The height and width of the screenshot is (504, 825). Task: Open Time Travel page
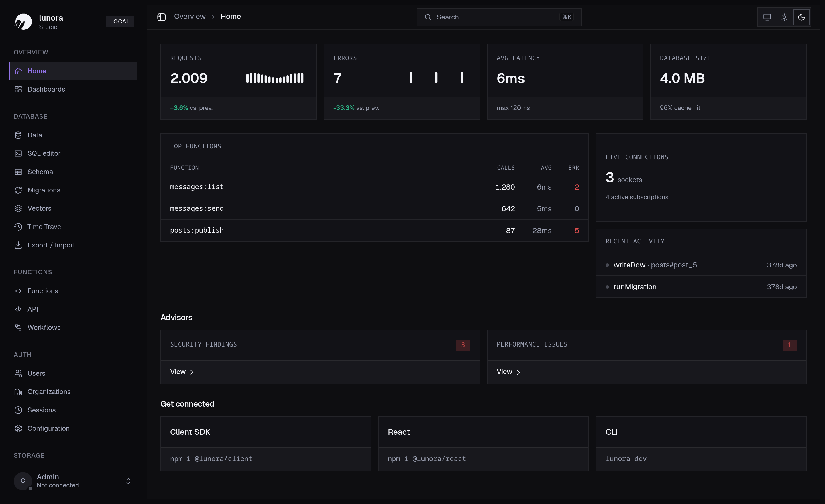[73, 227]
